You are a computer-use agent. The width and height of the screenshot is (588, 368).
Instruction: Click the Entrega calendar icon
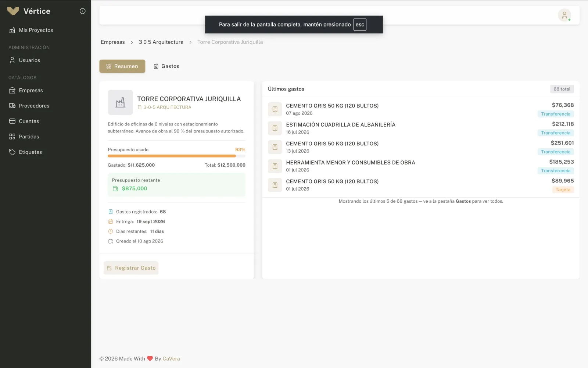[x=111, y=222]
